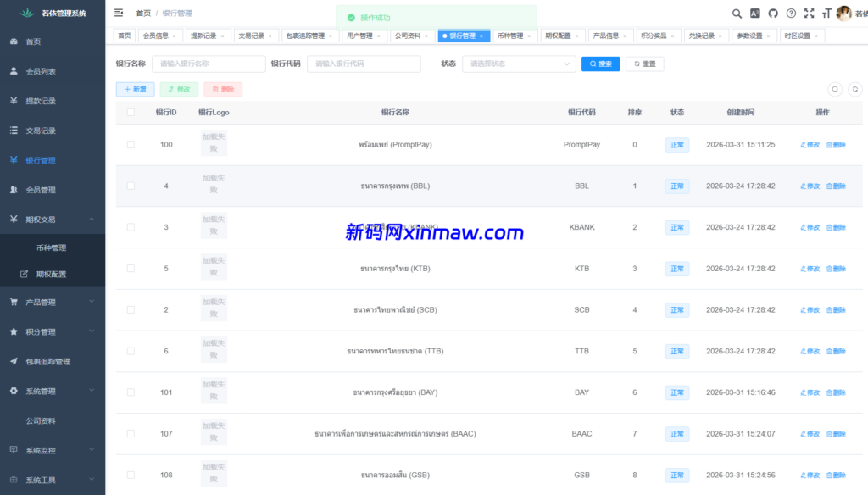Viewport: 868px width, 495px height.
Task: Click the 首页 breadcrumb link
Action: pyautogui.click(x=143, y=14)
